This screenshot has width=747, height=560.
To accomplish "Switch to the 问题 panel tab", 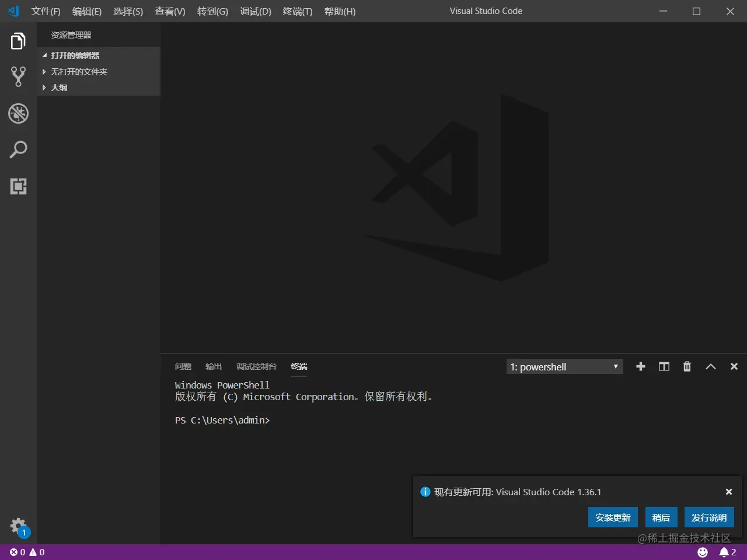I will (x=183, y=366).
